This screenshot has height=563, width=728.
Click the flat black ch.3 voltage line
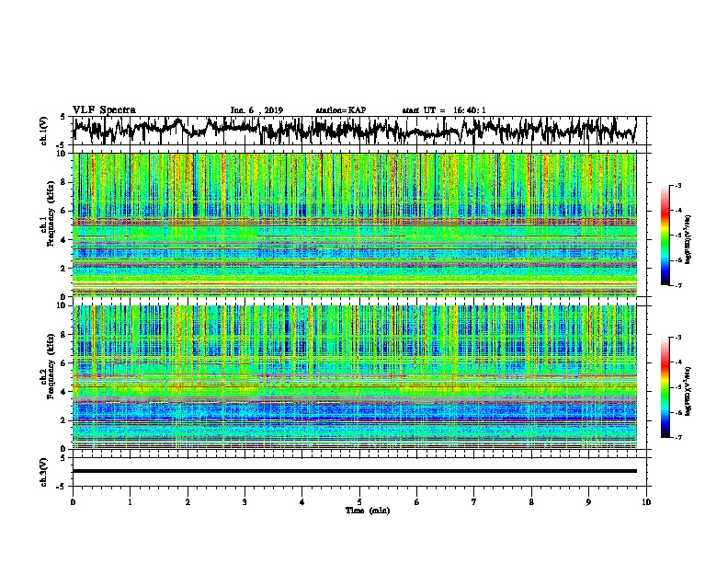(x=354, y=471)
